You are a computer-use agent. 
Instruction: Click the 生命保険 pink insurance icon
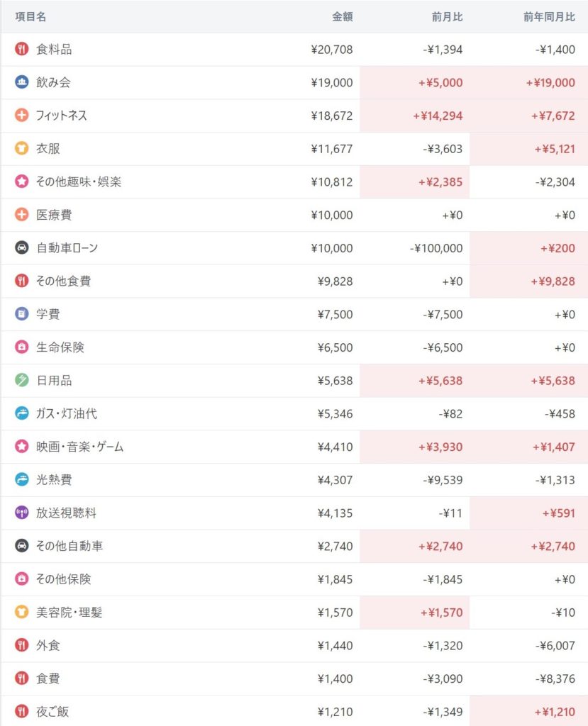coord(22,347)
